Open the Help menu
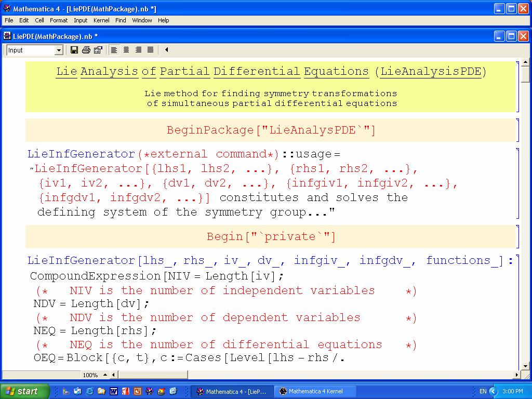 coord(163,20)
